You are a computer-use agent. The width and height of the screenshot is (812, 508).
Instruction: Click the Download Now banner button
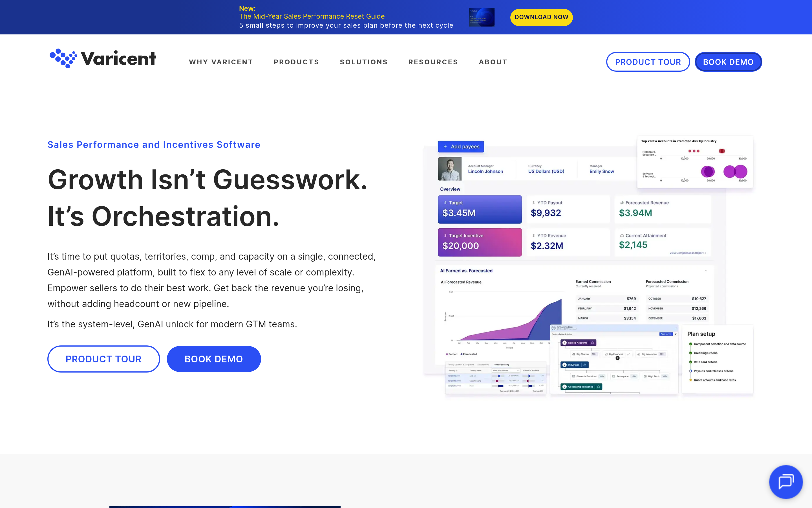[541, 17]
